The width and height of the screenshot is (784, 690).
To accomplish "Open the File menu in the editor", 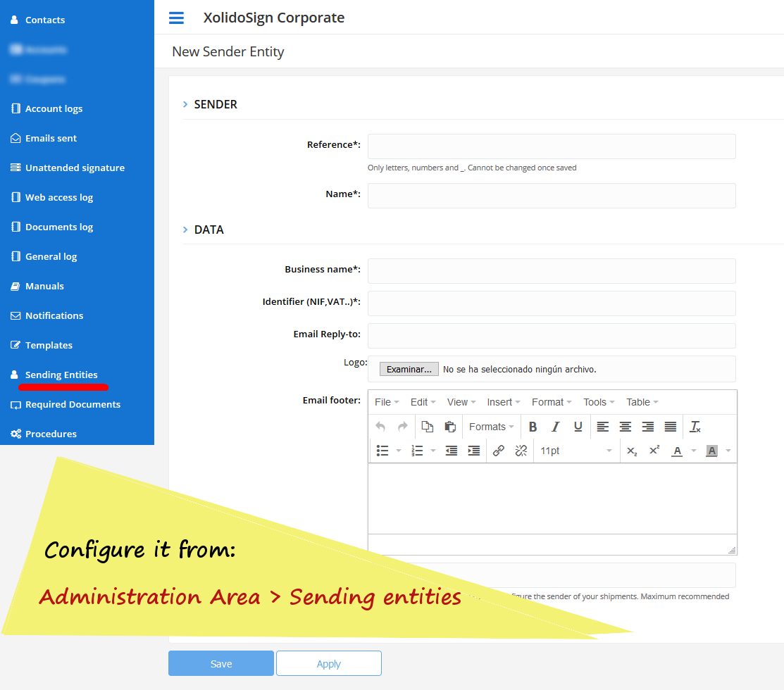I will [x=387, y=402].
